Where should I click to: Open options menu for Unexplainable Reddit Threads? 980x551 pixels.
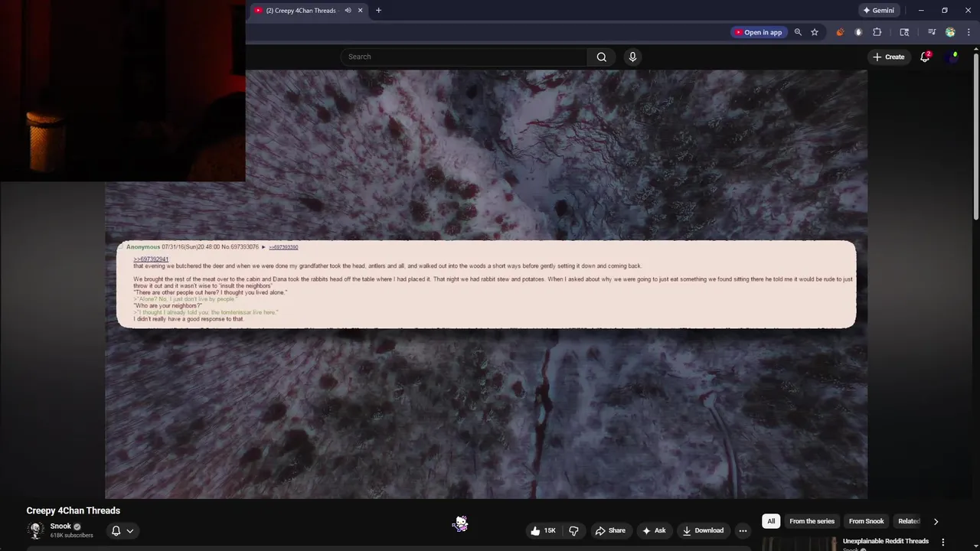[x=943, y=542]
